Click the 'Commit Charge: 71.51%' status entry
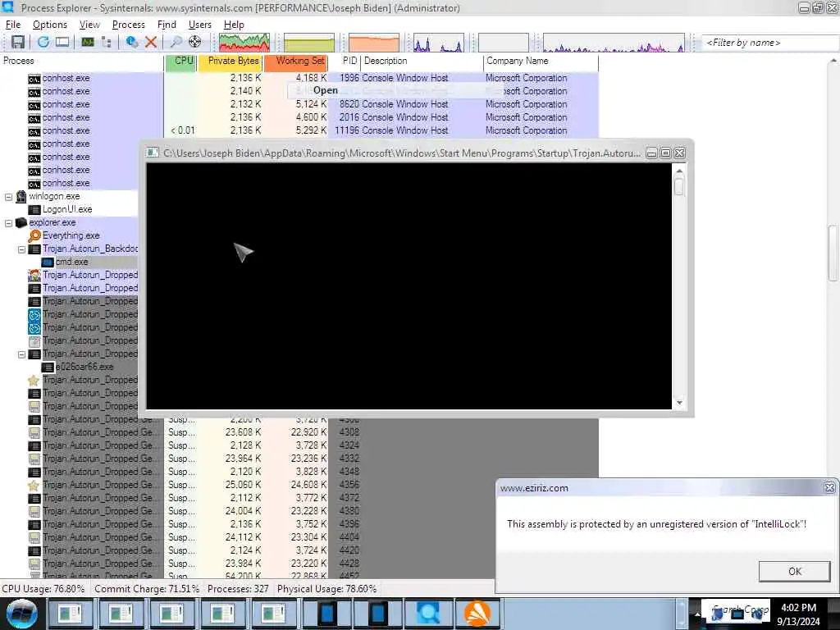The image size is (840, 630). 147,589
